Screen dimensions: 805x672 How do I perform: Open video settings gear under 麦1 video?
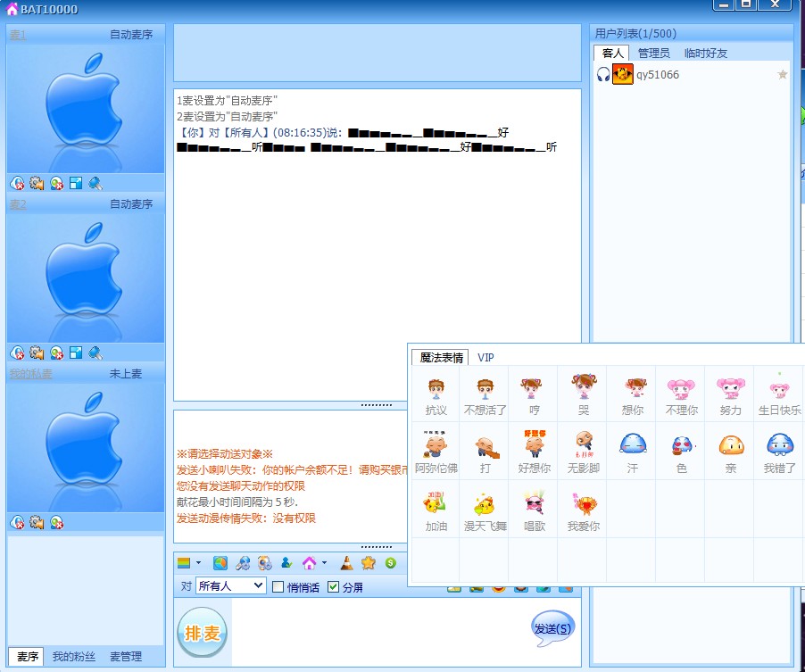[x=37, y=183]
